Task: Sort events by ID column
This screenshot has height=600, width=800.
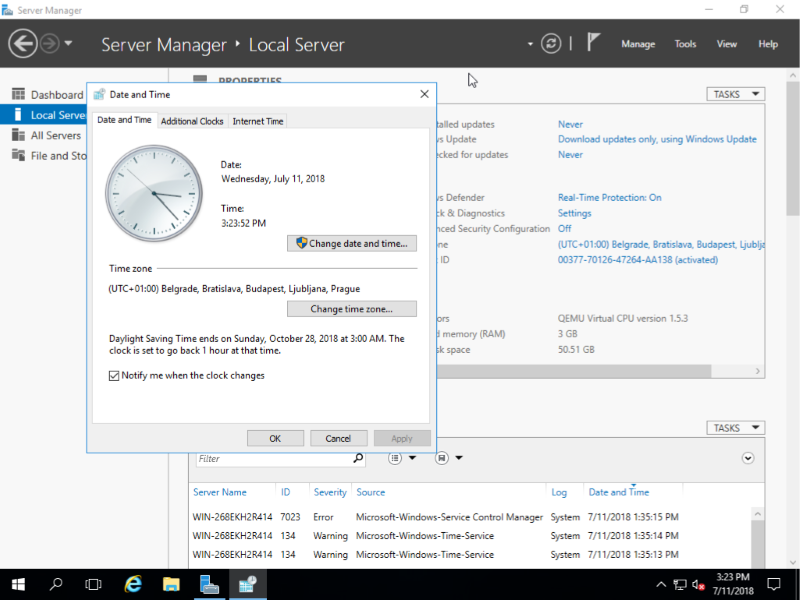Action: (285, 492)
